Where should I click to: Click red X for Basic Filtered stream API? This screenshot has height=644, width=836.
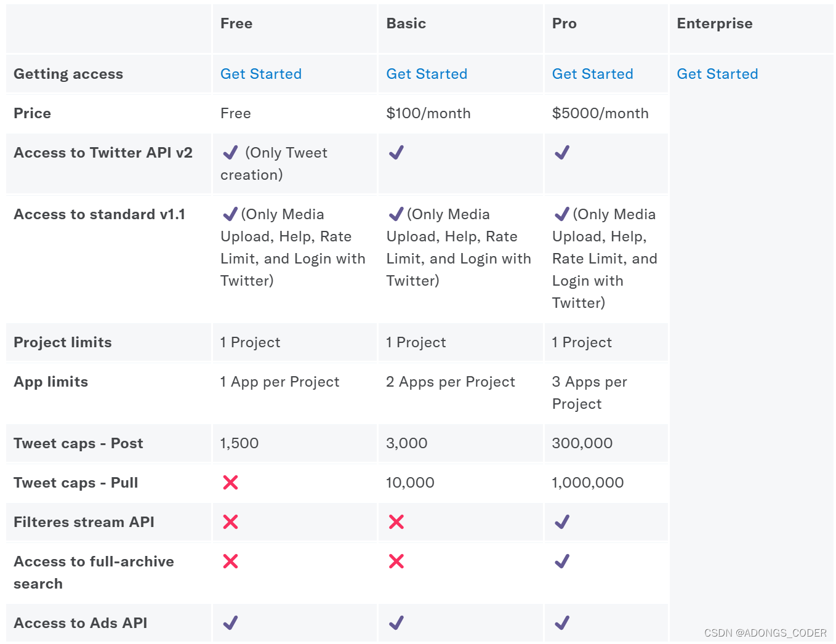click(396, 522)
